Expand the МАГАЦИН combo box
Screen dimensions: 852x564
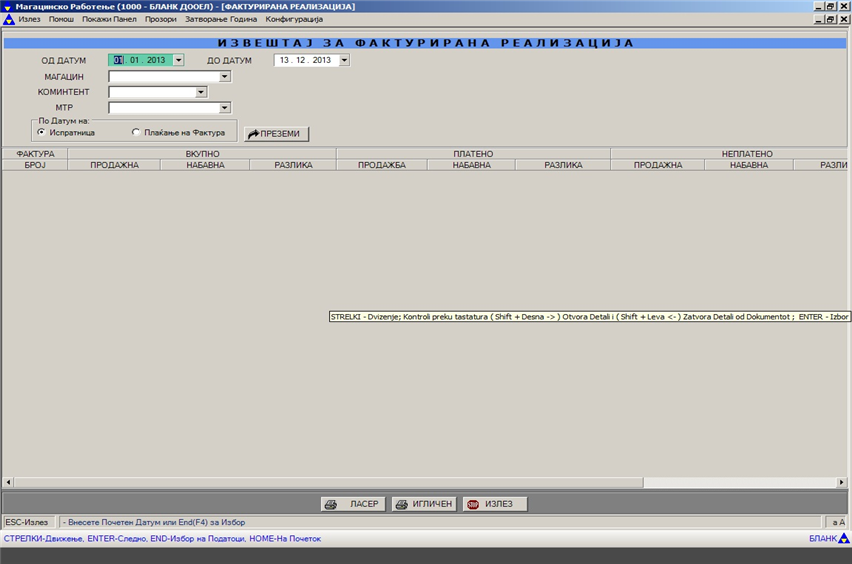[225, 76]
